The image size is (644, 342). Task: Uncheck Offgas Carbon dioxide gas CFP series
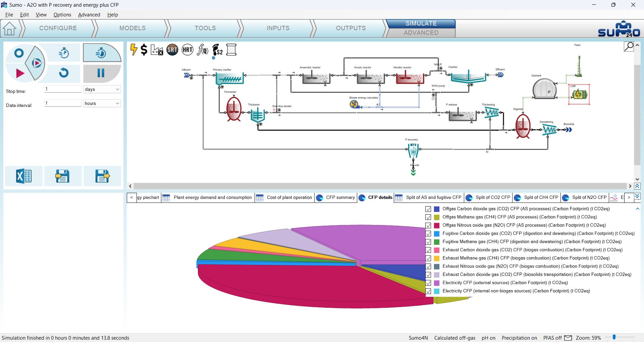coord(428,209)
